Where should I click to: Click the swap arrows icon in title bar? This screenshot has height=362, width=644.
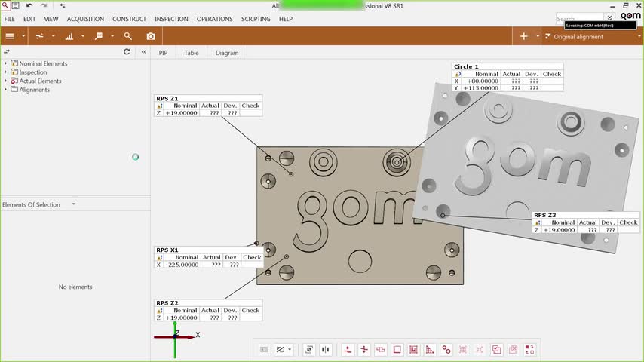click(x=63, y=5)
